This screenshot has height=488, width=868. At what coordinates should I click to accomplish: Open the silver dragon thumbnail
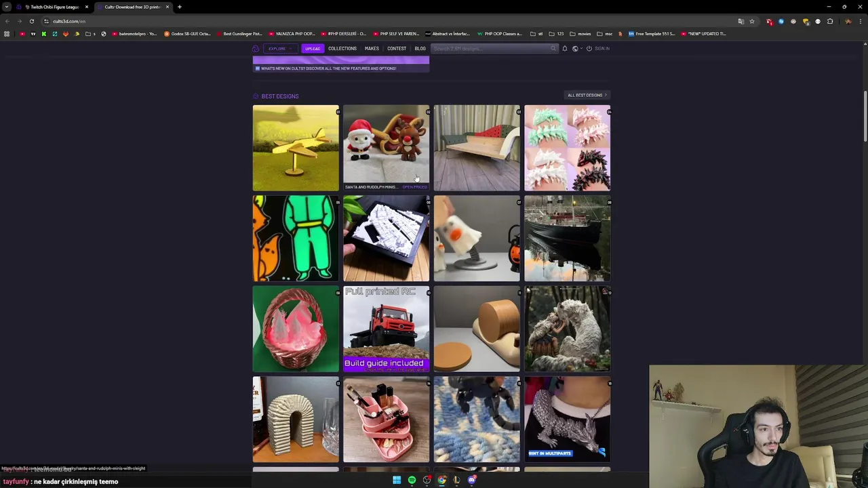tap(568, 420)
